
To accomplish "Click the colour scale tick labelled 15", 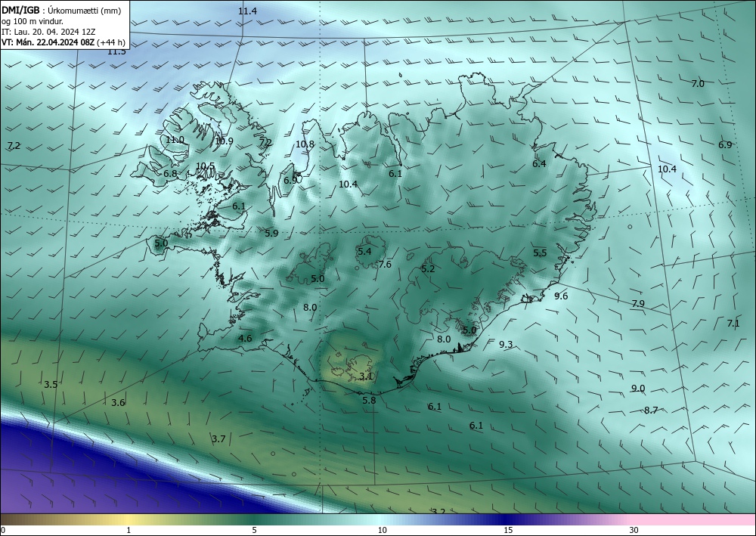I will 508,530.
